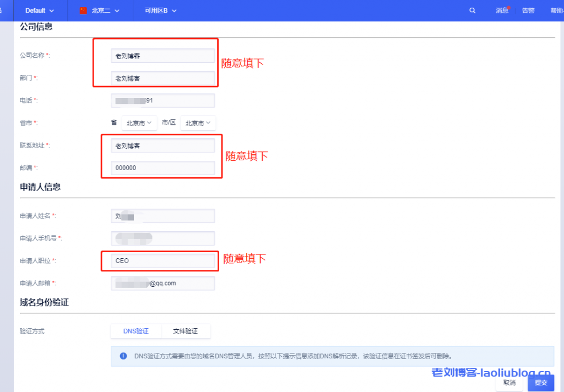Click the China flag icon beside 北京二
The height and width of the screenshot is (392, 564).
point(84,10)
